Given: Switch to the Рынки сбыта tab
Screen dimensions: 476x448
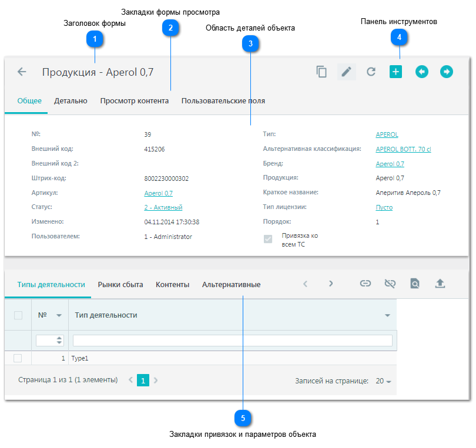Looking at the screenshot, I should (120, 285).
